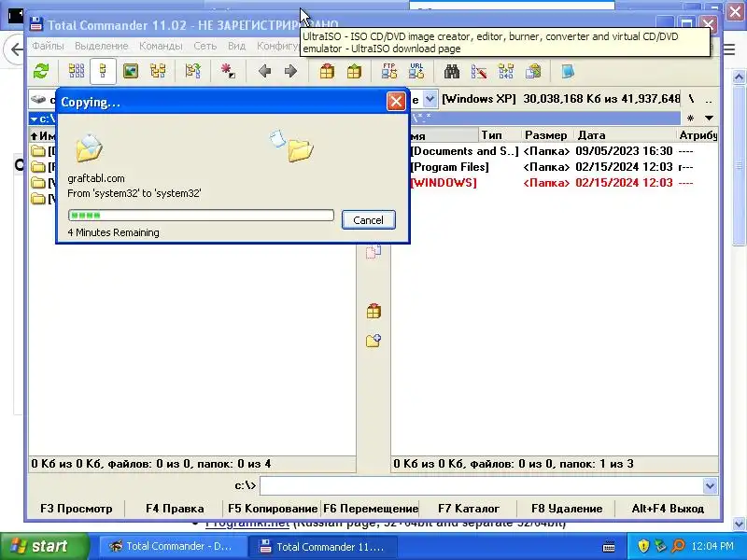Switch to brief names-only view icon
This screenshot has height=560, width=747.
point(77,72)
